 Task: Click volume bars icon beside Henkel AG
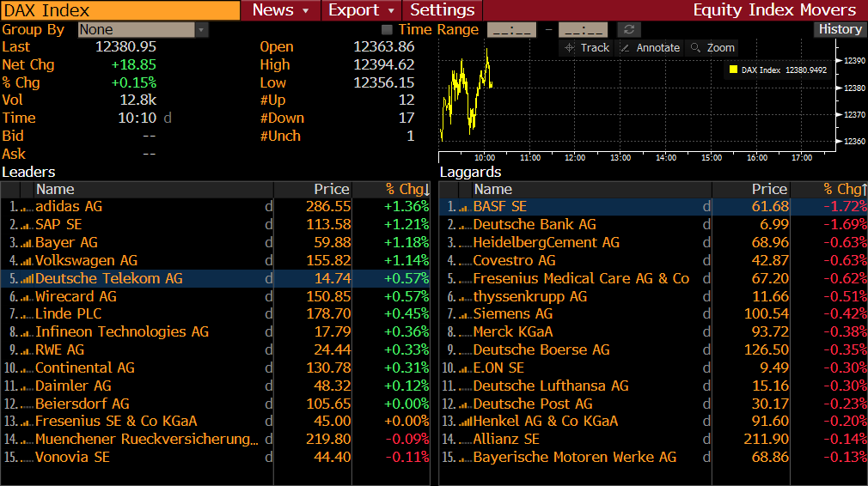465,422
